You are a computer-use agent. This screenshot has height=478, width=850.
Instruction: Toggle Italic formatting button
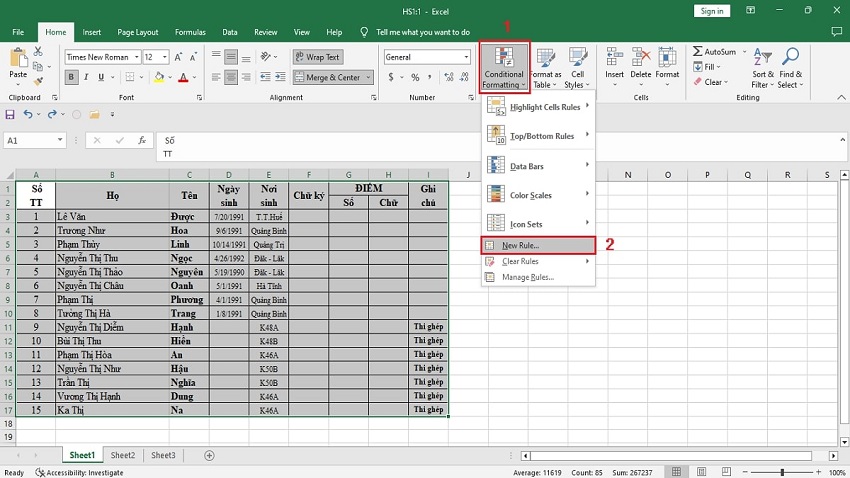tap(87, 77)
